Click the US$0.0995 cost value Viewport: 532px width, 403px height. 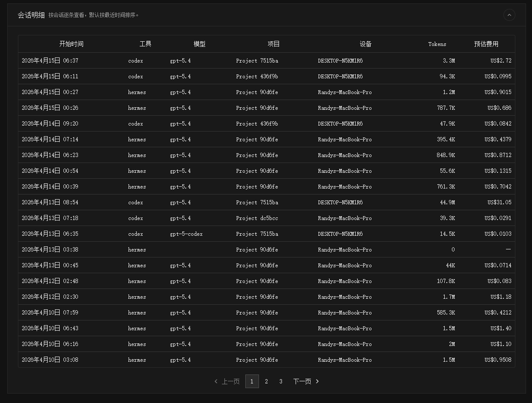pos(498,76)
